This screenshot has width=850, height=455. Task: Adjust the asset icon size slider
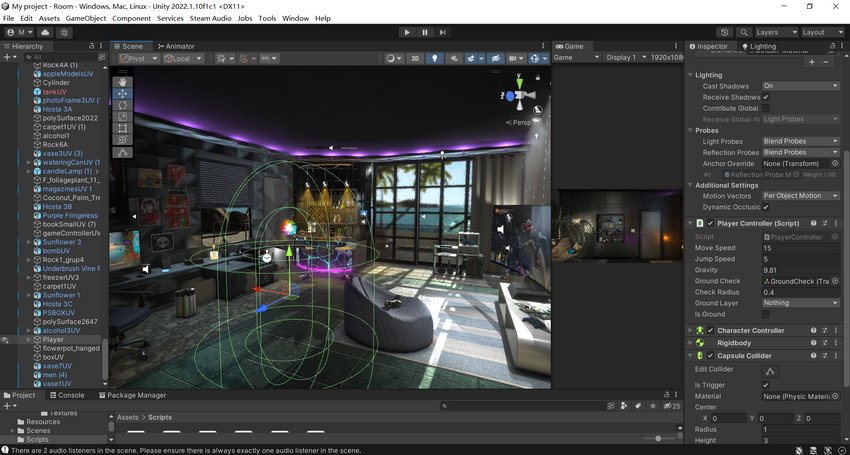[x=660, y=438]
